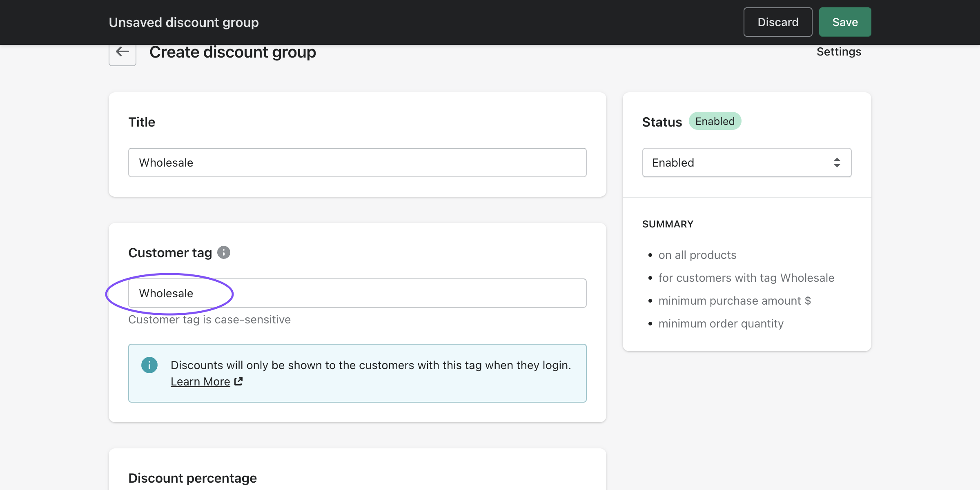
Task: Click the Customer tag info icon
Action: point(223,252)
